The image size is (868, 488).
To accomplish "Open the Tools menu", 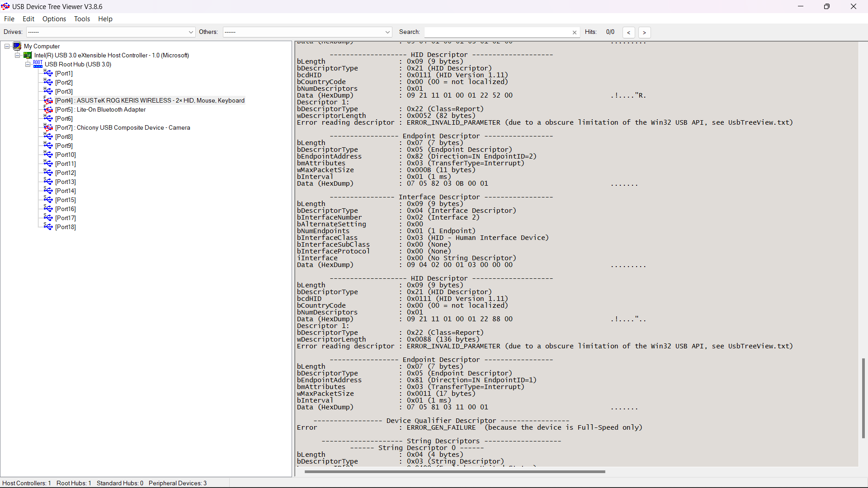I will pos(82,19).
